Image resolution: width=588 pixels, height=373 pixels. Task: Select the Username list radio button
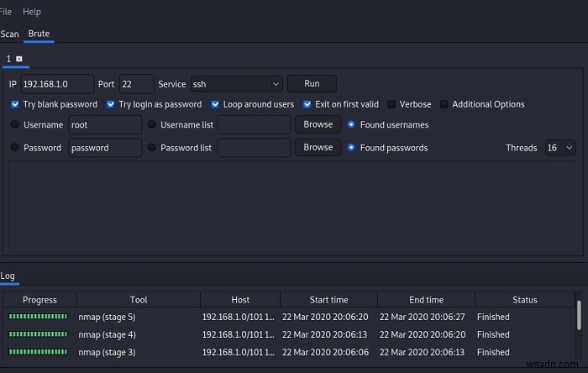(151, 124)
